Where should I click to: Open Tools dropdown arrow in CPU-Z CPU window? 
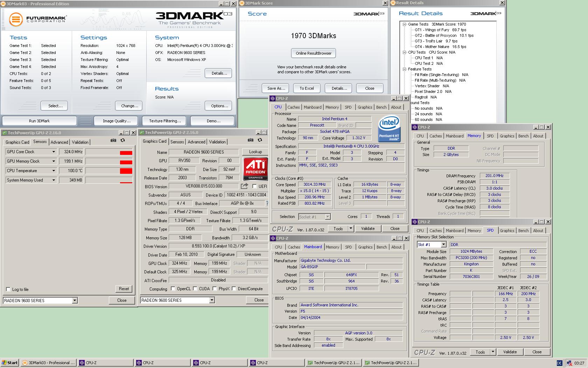351,229
